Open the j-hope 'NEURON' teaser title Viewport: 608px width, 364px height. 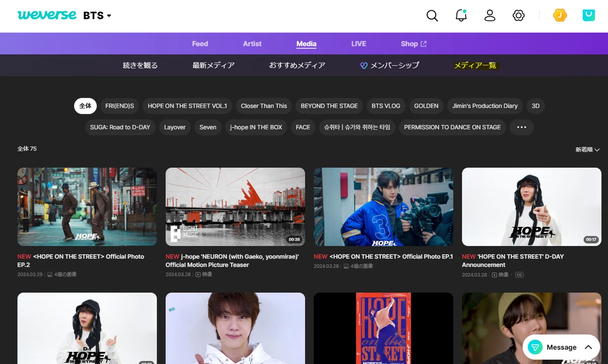coord(232,261)
